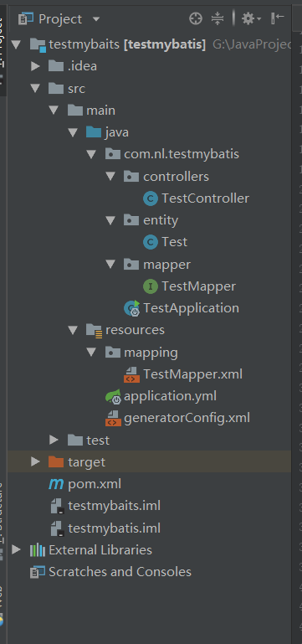Click the root module folder icon

(x=38, y=44)
